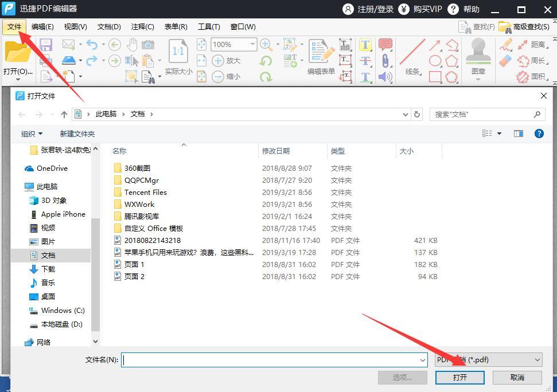Image resolution: width=557 pixels, height=392 pixels.
Task: Select the paperclip File Attachment tool
Action: tap(385, 61)
